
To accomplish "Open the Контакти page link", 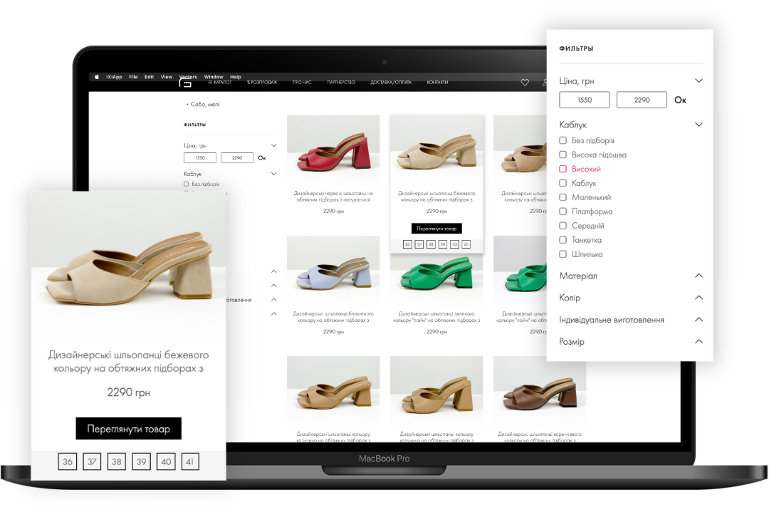I will tap(437, 83).
